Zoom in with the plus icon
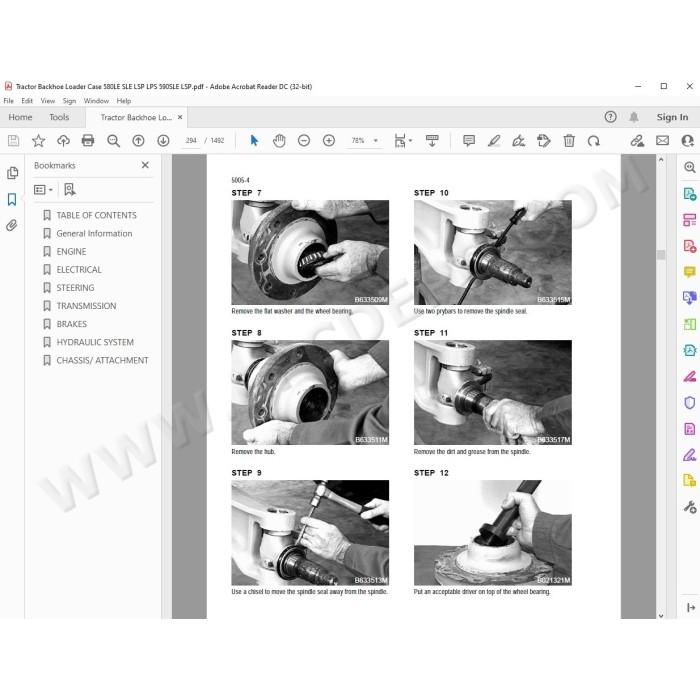The height and width of the screenshot is (700, 700). 329,141
